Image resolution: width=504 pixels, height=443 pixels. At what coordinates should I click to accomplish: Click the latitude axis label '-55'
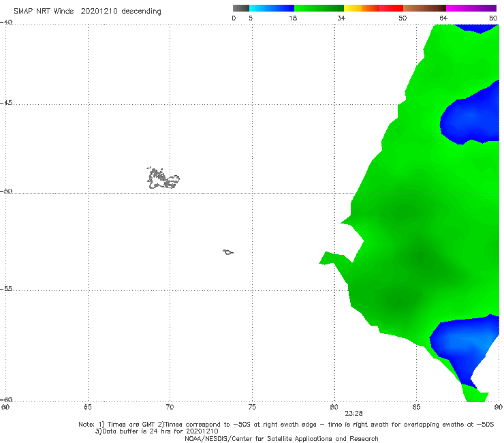coord(6,289)
